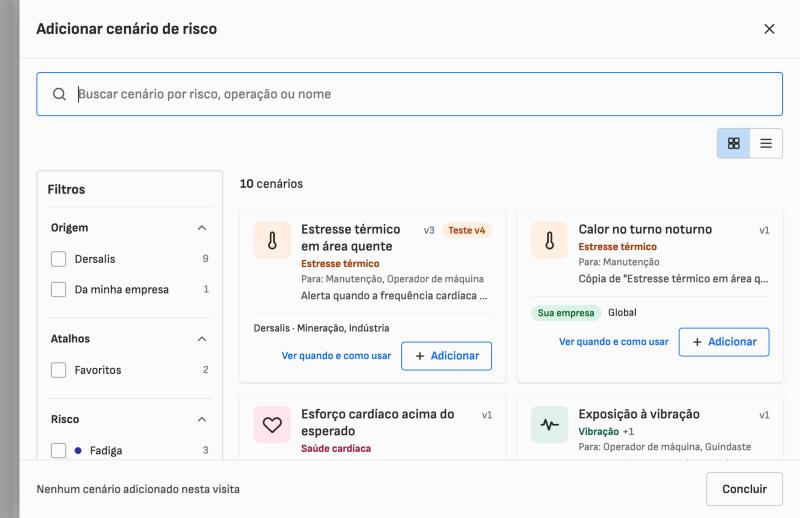Collapse the Atalhos filter section
The height and width of the screenshot is (518, 800).
(202, 339)
